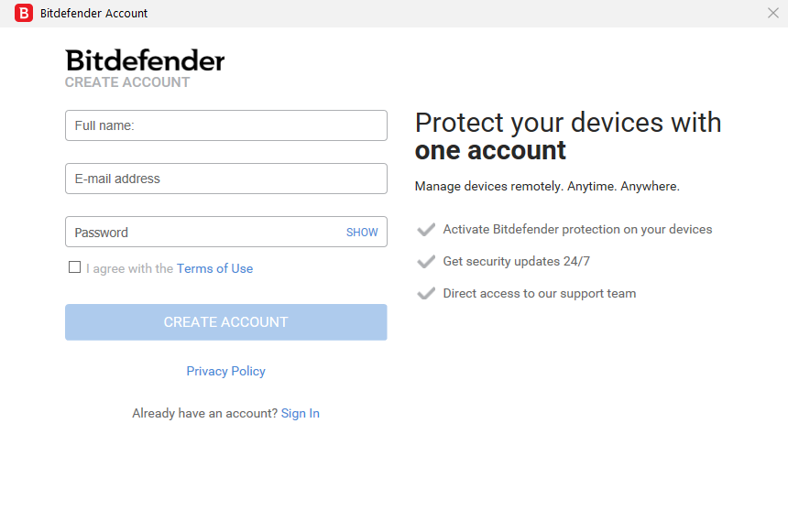Screen dimensions: 788x532
Task: Click the "Manage devices remotely. Anytime. Anywhere." text
Action: click(547, 187)
